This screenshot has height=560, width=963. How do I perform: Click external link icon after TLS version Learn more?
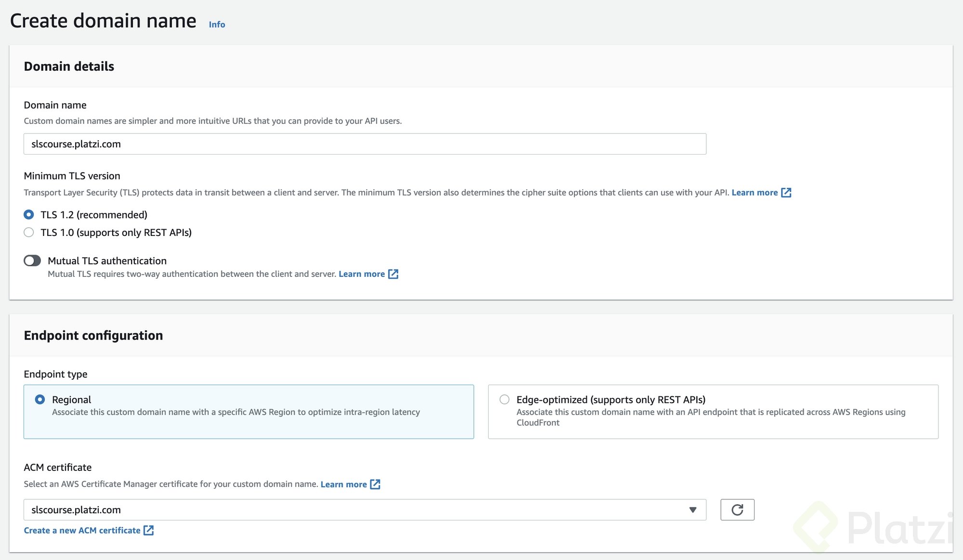(x=786, y=192)
